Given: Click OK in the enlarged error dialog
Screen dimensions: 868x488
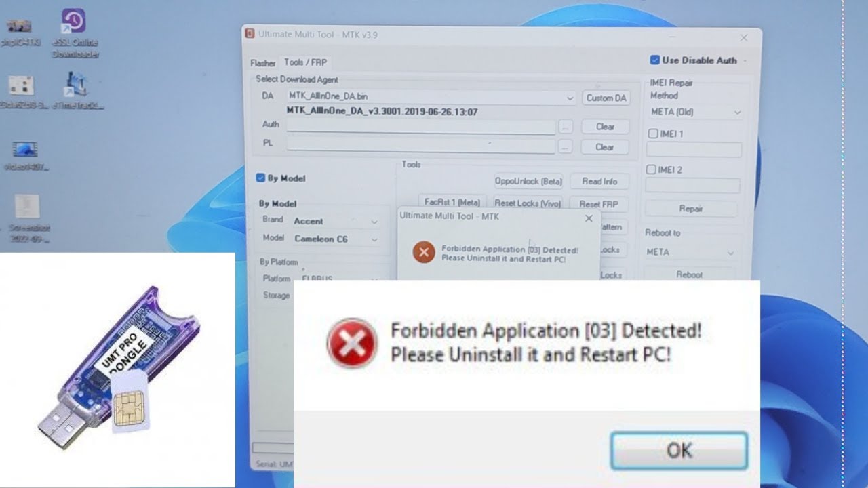Looking at the screenshot, I should point(679,451).
